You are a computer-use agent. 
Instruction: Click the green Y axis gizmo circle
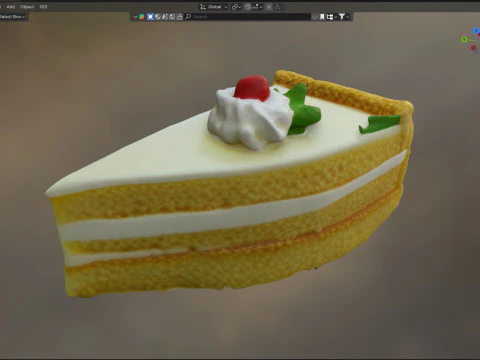click(x=464, y=40)
